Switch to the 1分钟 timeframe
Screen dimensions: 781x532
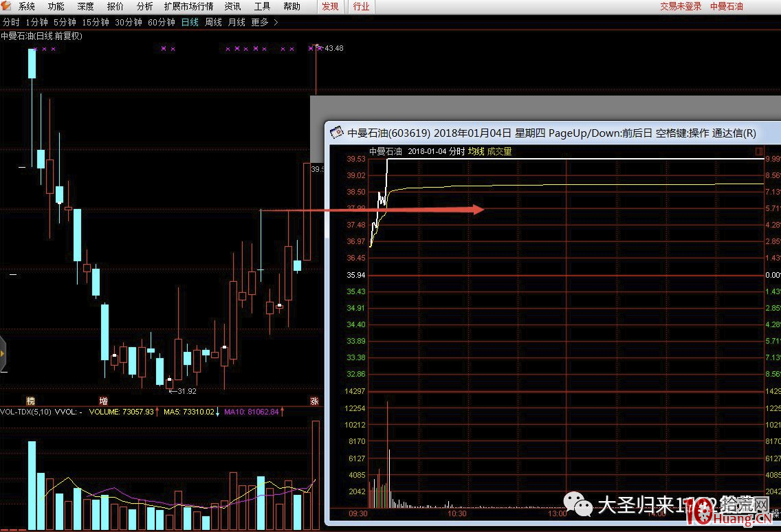37,23
